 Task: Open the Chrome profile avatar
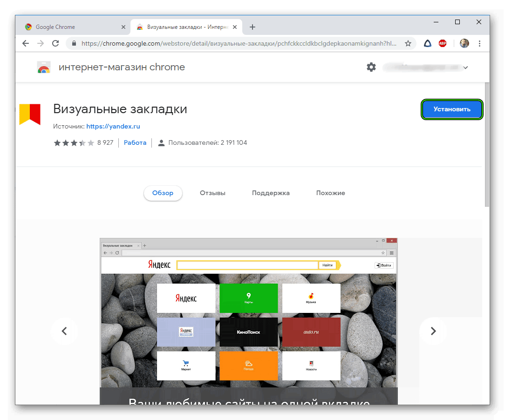[x=464, y=43]
